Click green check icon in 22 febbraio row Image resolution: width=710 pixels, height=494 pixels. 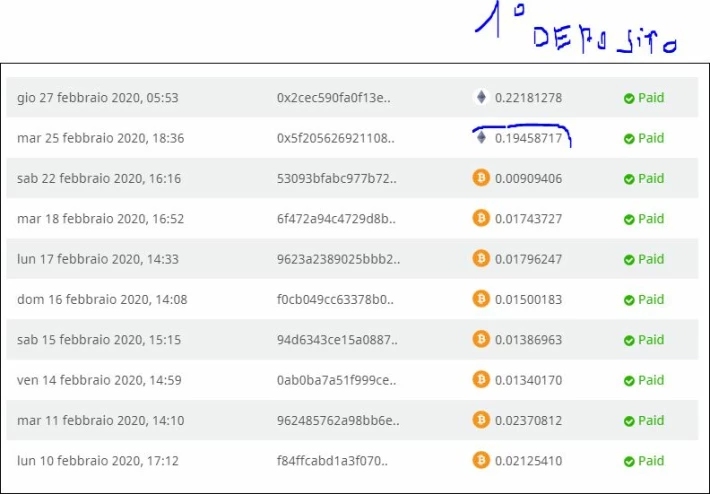[629, 179]
